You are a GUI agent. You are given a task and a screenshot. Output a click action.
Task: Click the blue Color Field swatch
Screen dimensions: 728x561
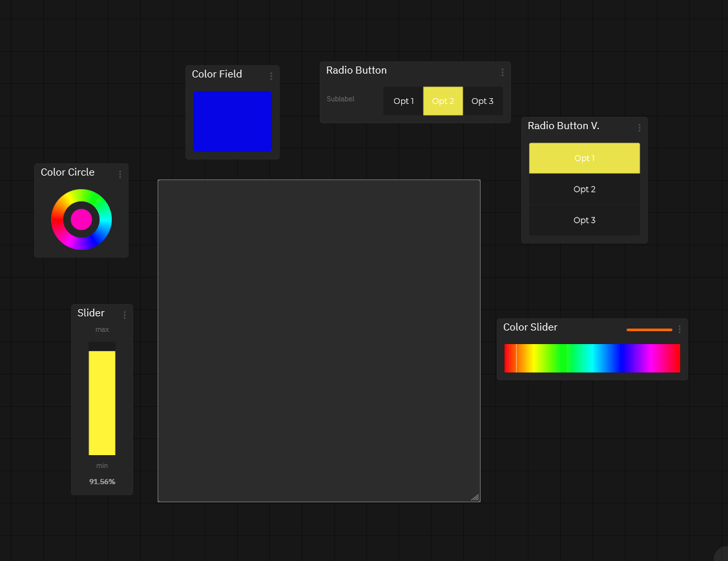(233, 121)
